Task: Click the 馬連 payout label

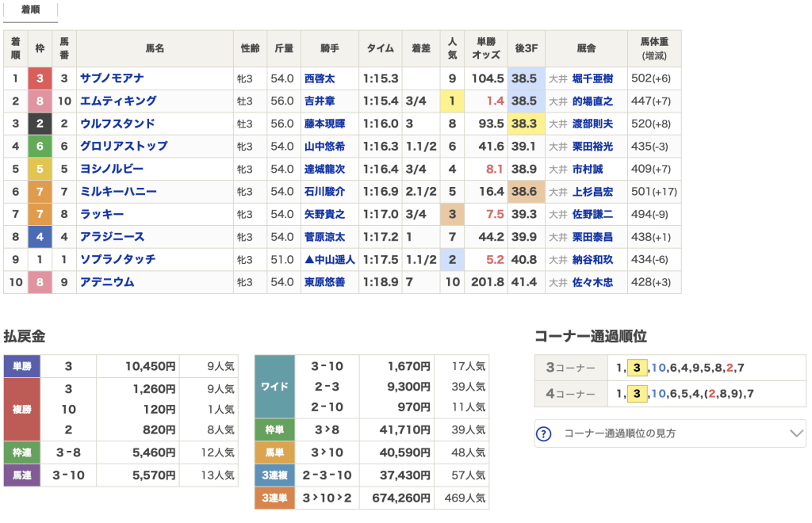Action: pos(21,475)
